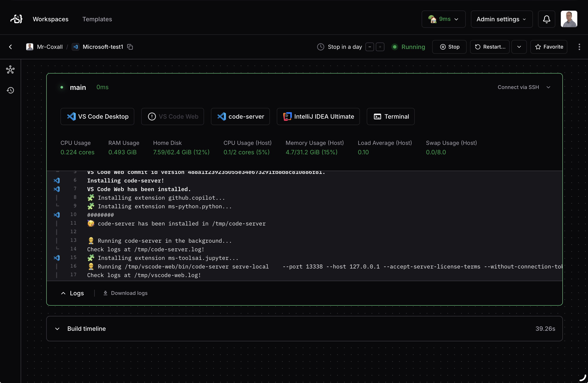Open user avatar menu
The image size is (588, 383).
pyautogui.click(x=569, y=19)
